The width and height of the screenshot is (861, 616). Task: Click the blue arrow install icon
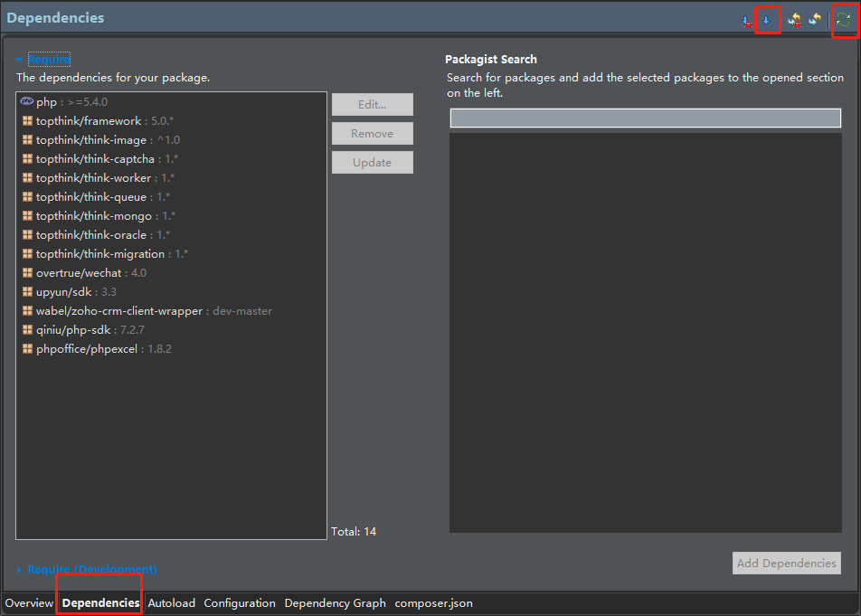click(x=766, y=20)
